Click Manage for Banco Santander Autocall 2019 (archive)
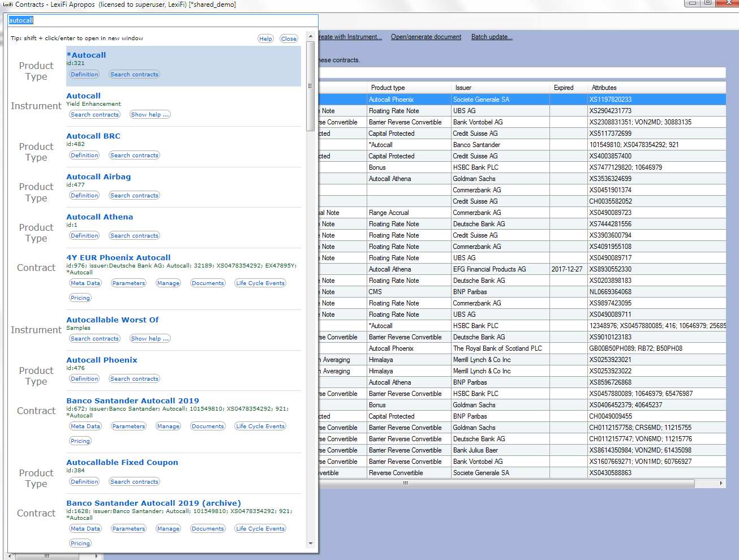739x560 pixels. coord(168,529)
